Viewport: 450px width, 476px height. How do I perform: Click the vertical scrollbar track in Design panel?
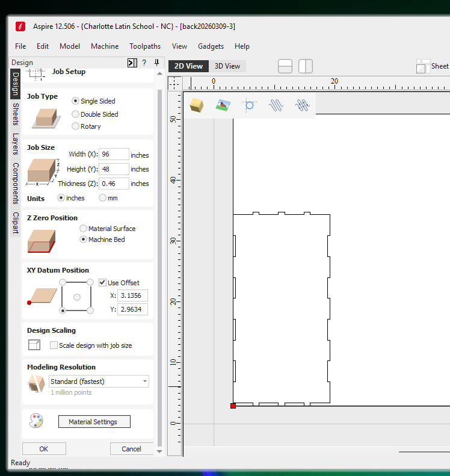tap(159, 267)
